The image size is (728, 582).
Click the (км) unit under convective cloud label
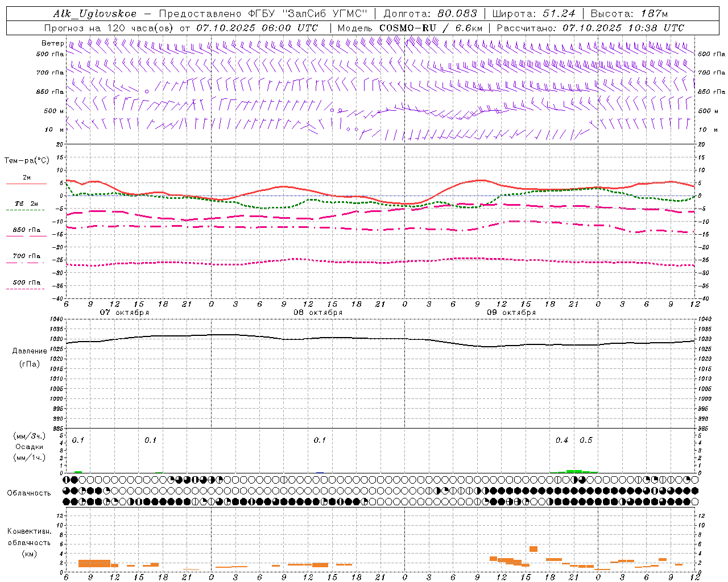coord(30,554)
